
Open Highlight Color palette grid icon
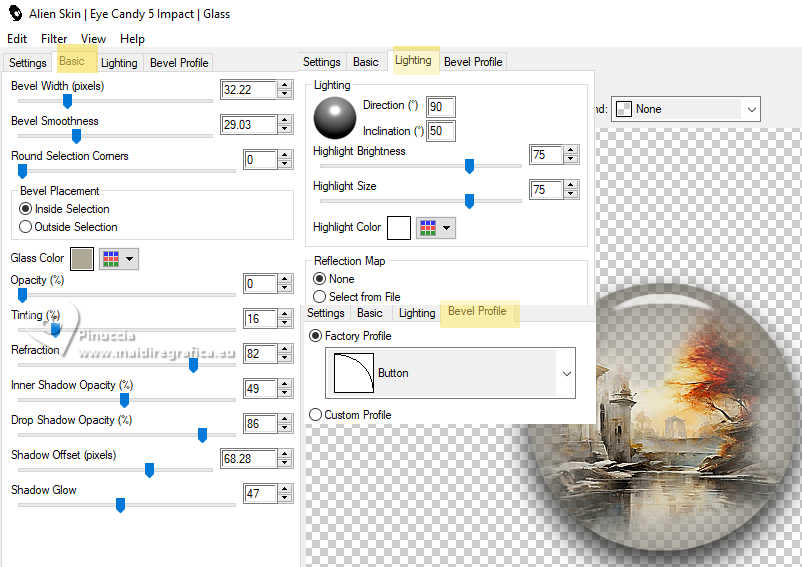coord(428,228)
